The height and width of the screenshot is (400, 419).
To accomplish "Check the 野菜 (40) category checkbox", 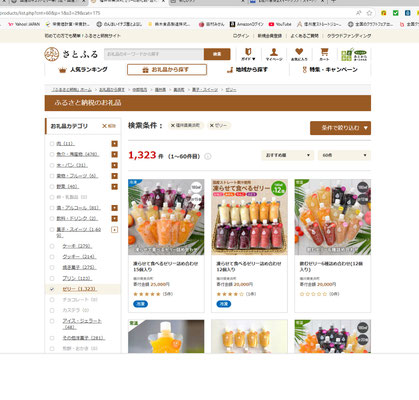I will (x=52, y=187).
